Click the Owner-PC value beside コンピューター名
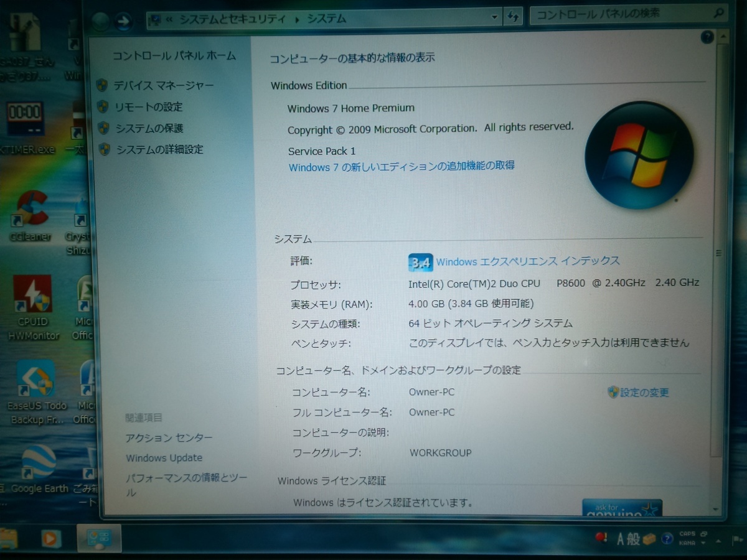 (x=431, y=392)
